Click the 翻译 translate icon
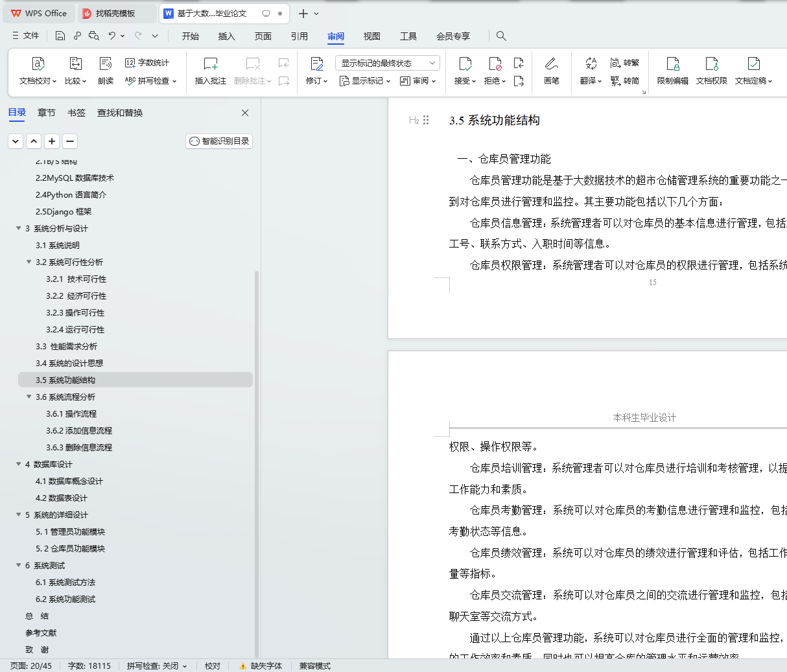The width and height of the screenshot is (787, 672). [591, 64]
